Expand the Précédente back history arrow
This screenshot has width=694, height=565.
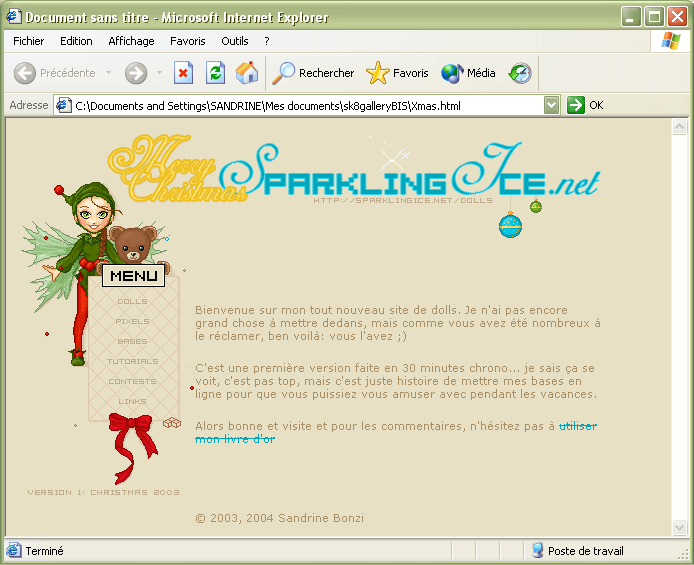[108, 73]
